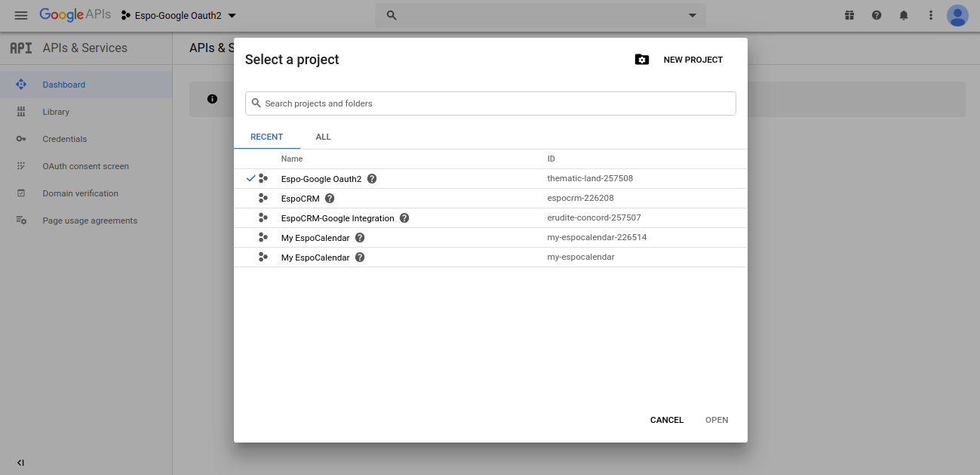Select the RECENT tab
Viewport: 980px width, 475px height.
point(266,137)
